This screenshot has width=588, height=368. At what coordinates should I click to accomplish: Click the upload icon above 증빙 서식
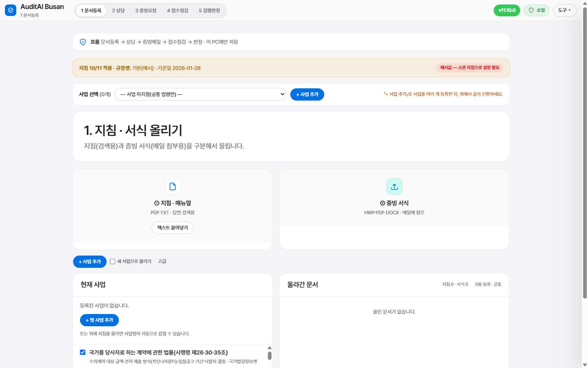point(394,186)
